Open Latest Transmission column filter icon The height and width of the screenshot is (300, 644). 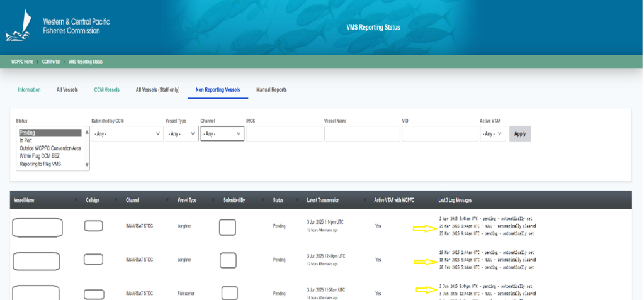[x=364, y=200]
